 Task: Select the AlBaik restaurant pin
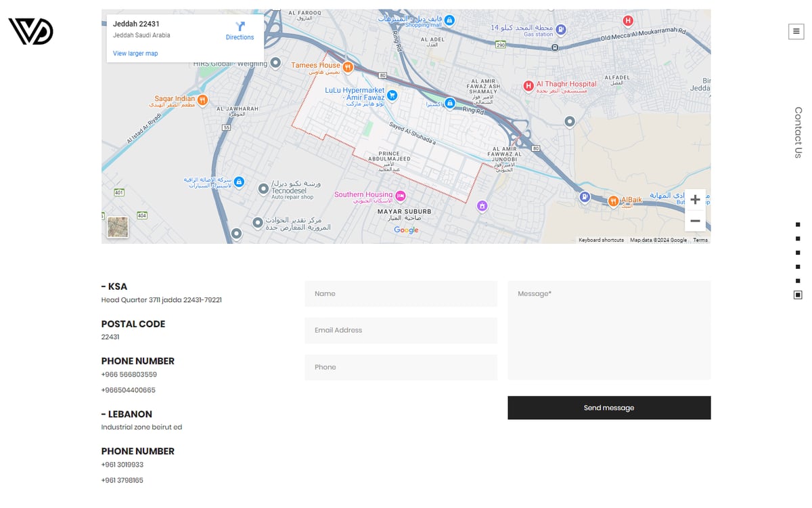click(x=613, y=200)
